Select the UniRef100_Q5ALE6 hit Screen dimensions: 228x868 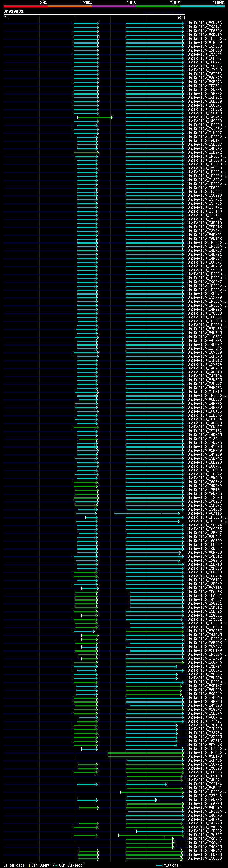204,592
